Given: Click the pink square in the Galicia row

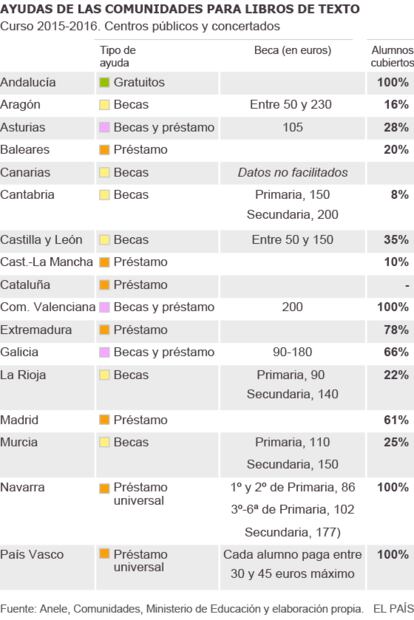Looking at the screenshot, I should pos(104,352).
